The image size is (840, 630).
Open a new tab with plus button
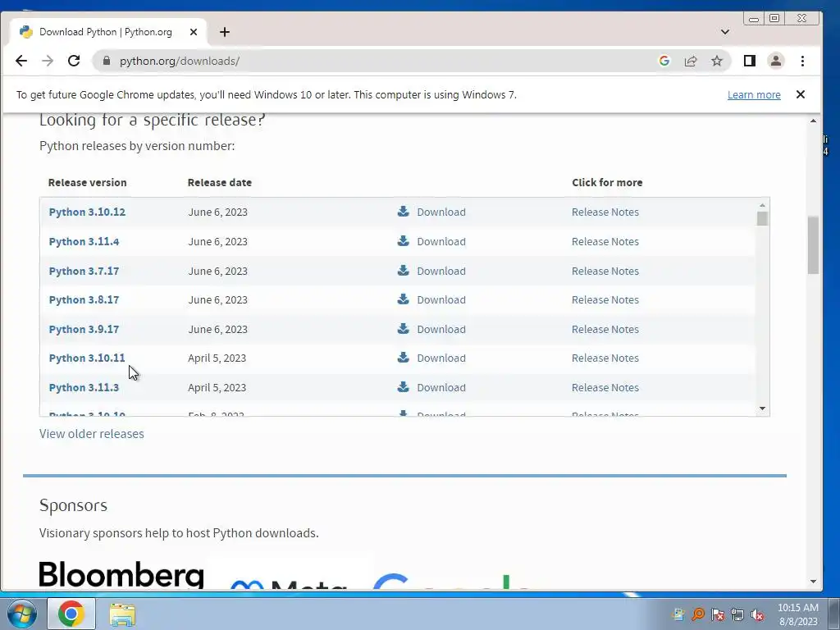pos(225,32)
